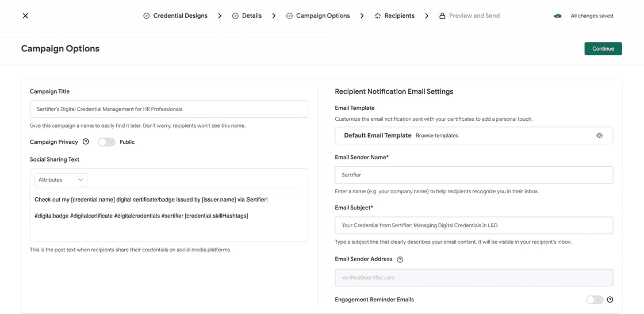The width and height of the screenshot is (644, 314).
Task: Click the Email Sender Name field
Action: click(474, 175)
